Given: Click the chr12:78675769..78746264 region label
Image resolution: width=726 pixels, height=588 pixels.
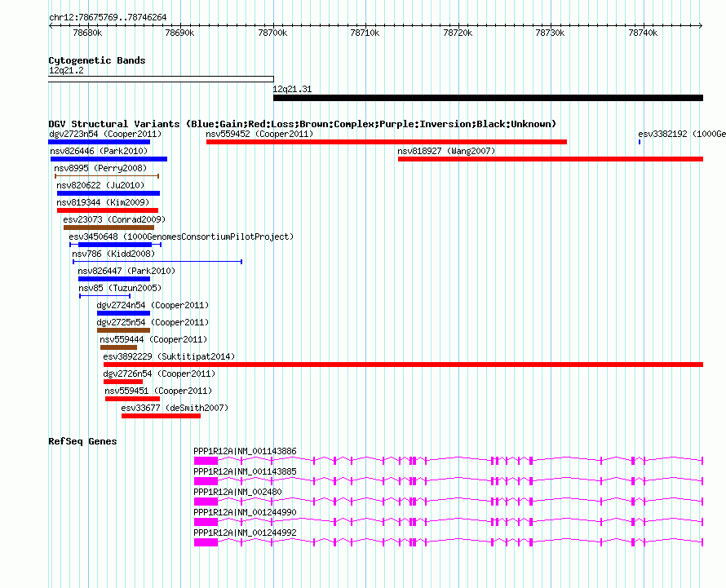Looking at the screenshot, I should pos(108,17).
